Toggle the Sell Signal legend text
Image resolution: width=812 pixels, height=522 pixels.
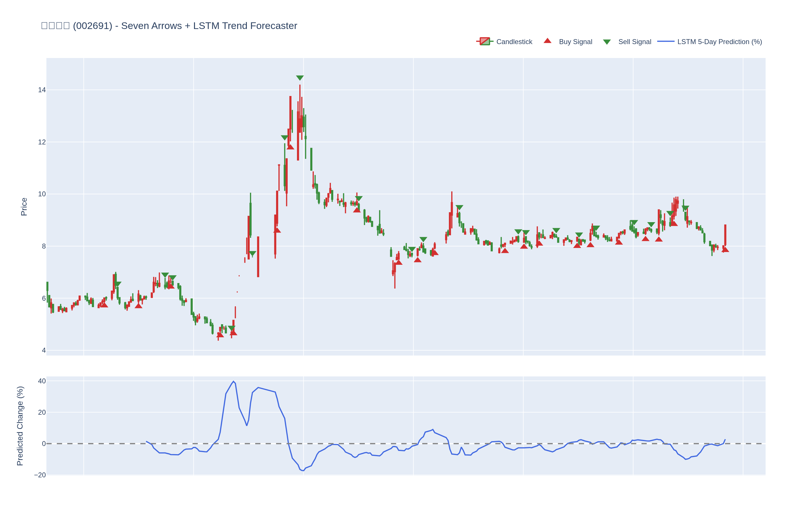(x=635, y=42)
